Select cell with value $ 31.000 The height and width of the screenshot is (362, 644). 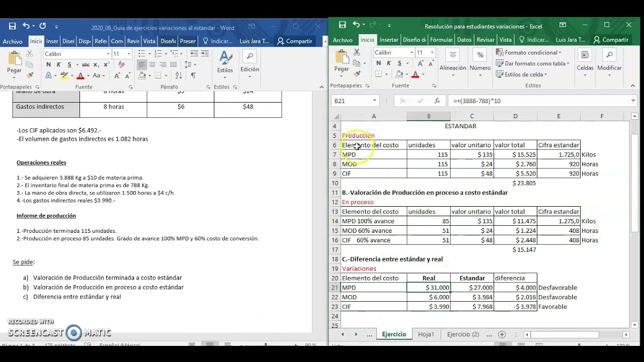(429, 288)
